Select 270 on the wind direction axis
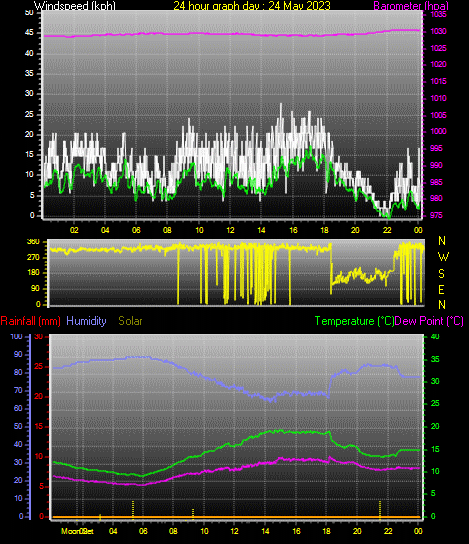Viewport: 469px width, 544px height. (33, 257)
